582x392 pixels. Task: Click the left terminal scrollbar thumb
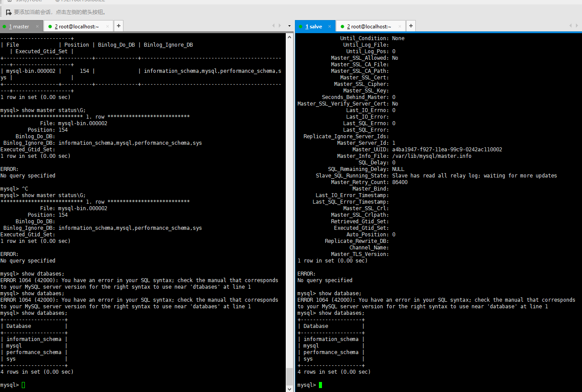290,376
